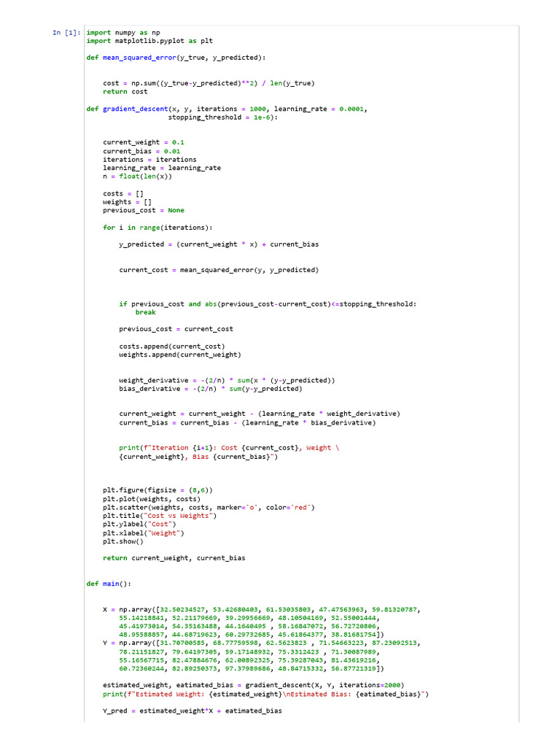Click the cost = np.sum line

[x=209, y=83]
